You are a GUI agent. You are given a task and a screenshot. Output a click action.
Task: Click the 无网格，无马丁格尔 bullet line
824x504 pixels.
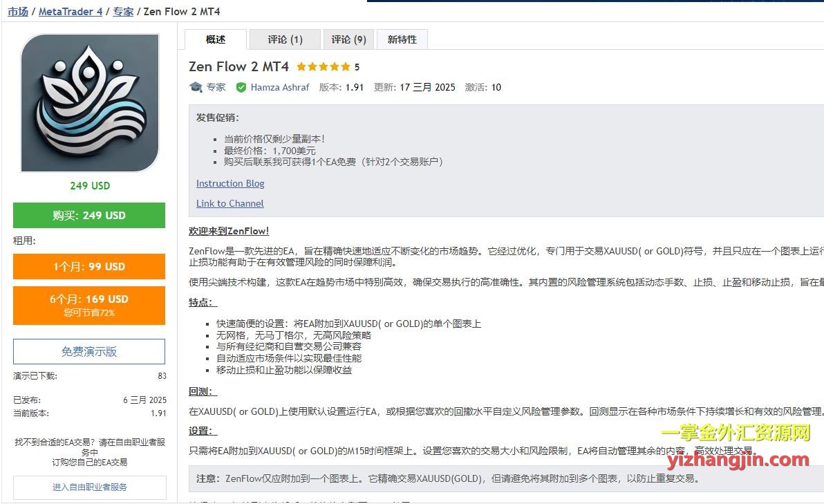[x=293, y=335]
